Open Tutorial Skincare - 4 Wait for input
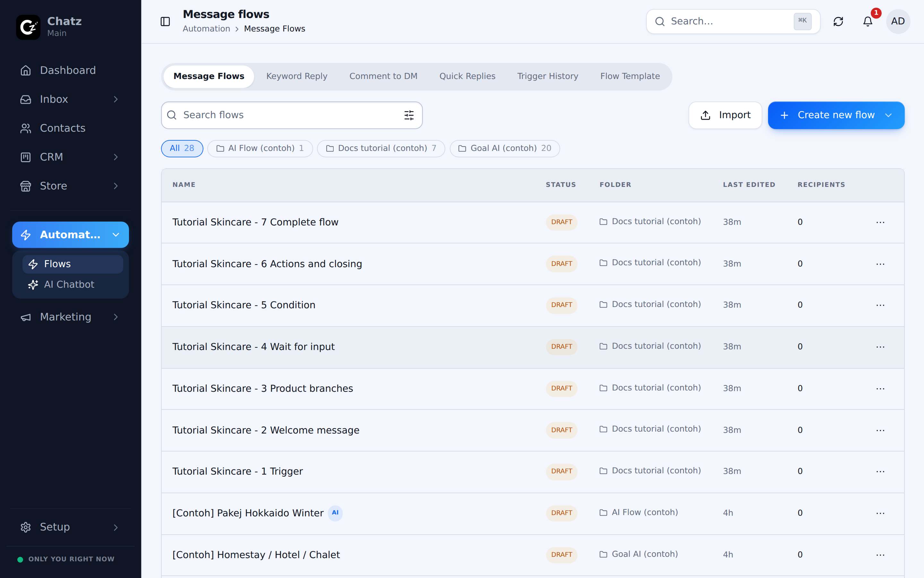Image resolution: width=924 pixels, height=578 pixels. (x=253, y=347)
